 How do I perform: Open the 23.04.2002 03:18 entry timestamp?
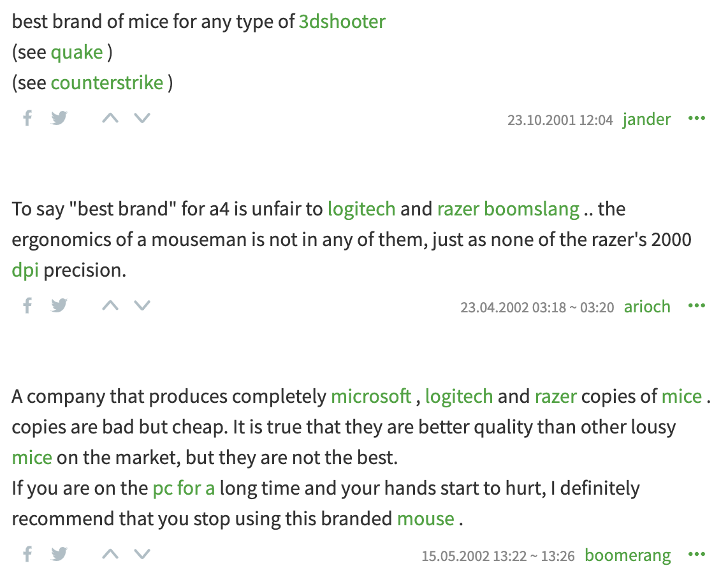tap(537, 307)
